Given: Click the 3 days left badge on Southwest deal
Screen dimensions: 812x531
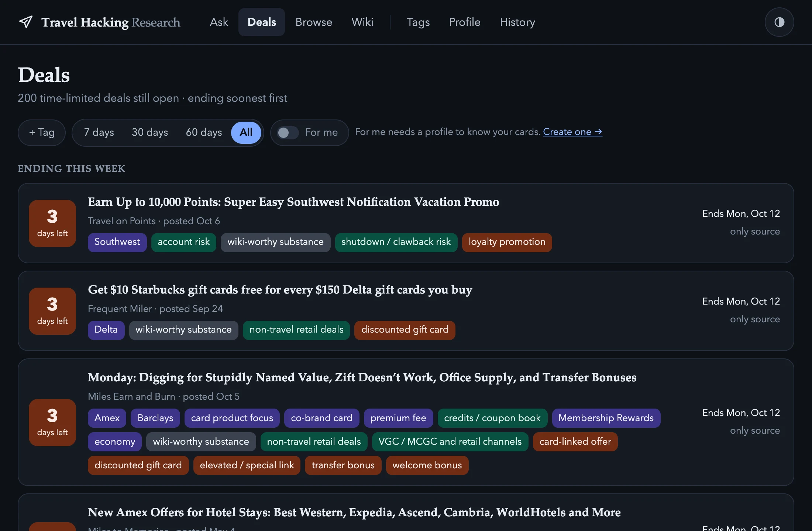Looking at the screenshot, I should point(52,223).
